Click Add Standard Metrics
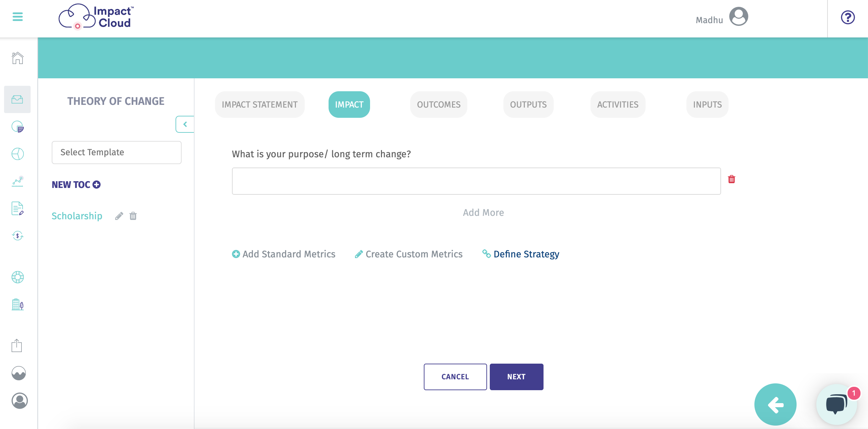This screenshot has height=429, width=868. pyautogui.click(x=284, y=254)
